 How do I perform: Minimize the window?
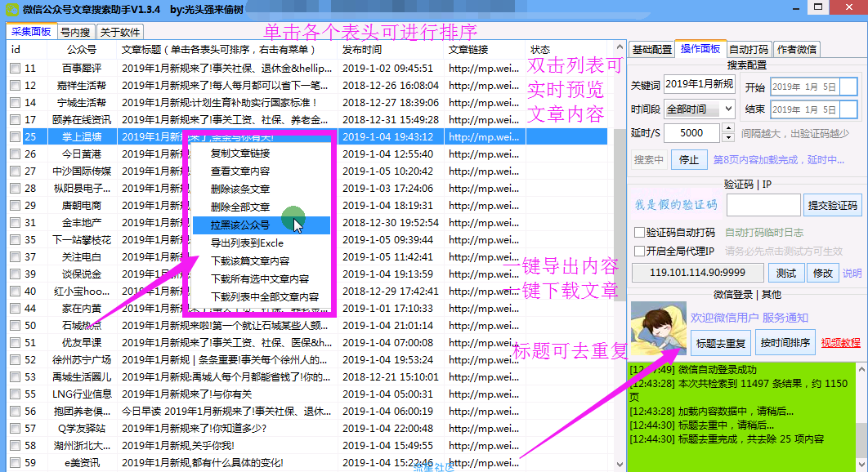click(796, 8)
